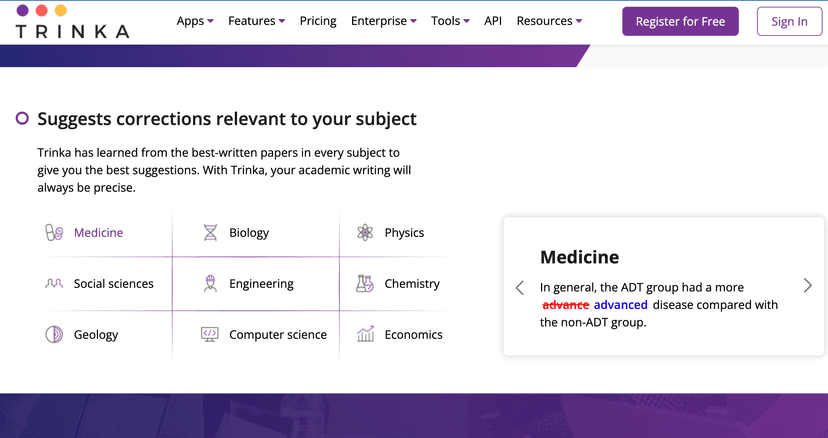This screenshot has height=438, width=828.
Task: Select the Physics atom icon
Action: pyautogui.click(x=365, y=232)
